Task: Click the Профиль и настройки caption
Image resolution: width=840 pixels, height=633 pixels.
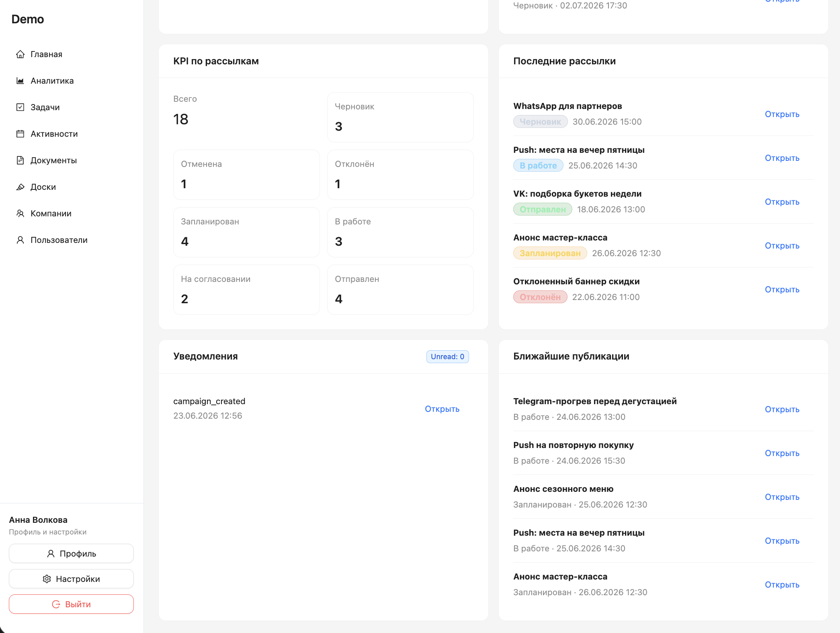Action: click(48, 532)
